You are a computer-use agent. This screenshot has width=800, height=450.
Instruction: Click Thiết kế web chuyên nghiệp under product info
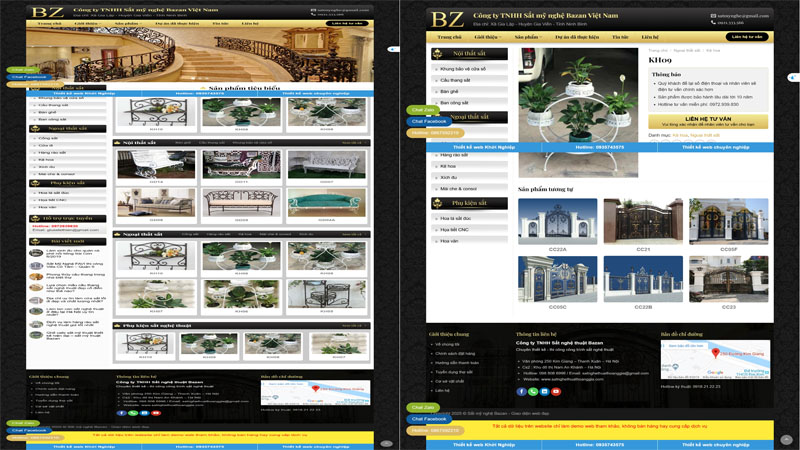tap(715, 147)
